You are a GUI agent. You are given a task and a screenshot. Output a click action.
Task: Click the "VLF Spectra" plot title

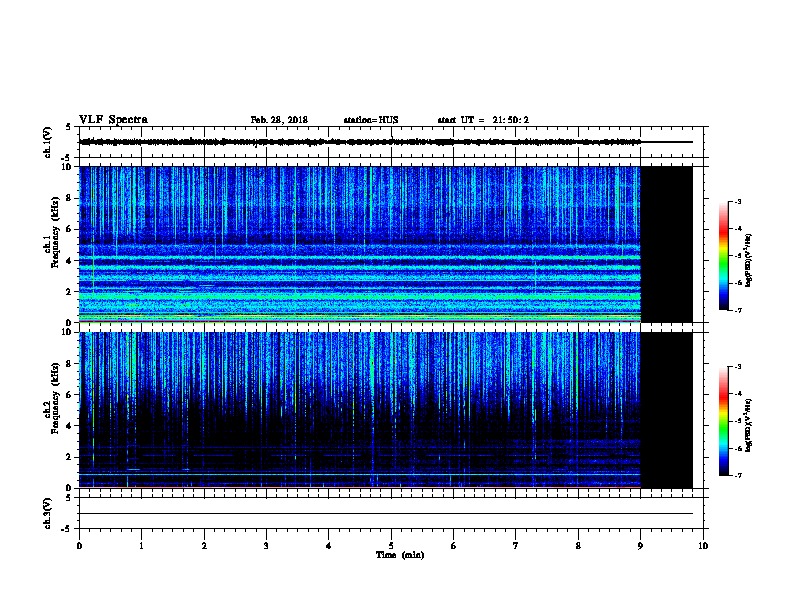pyautogui.click(x=113, y=120)
